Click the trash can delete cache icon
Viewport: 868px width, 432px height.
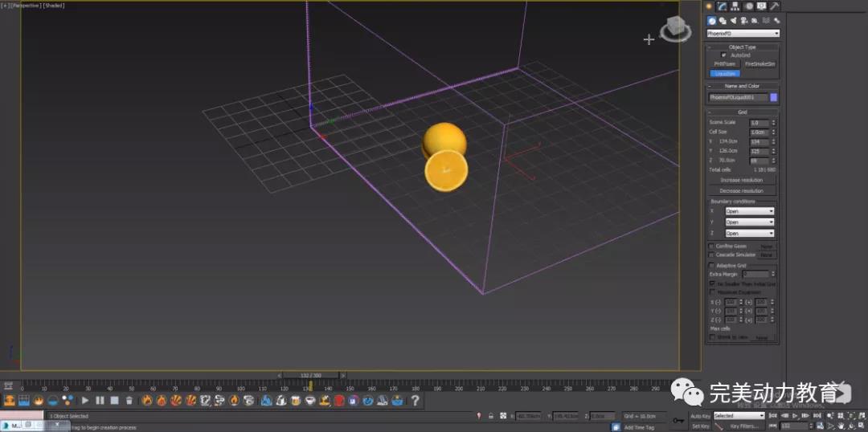129,400
